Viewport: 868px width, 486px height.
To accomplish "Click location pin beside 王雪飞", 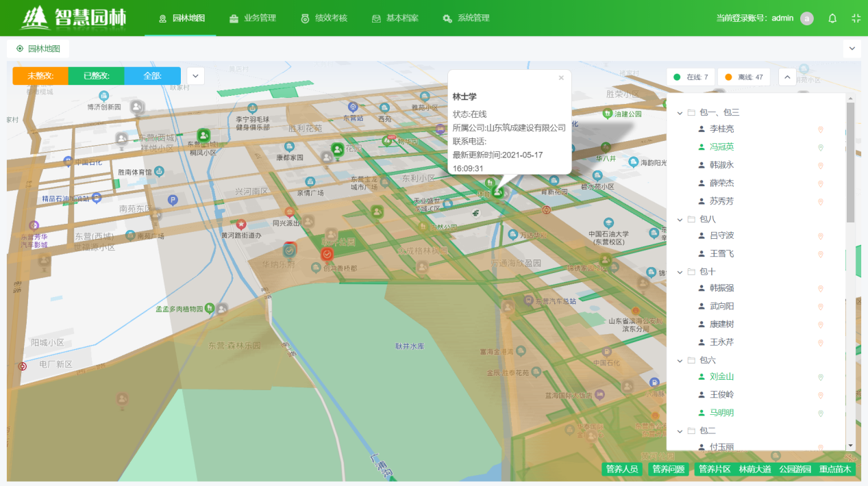I will (821, 254).
